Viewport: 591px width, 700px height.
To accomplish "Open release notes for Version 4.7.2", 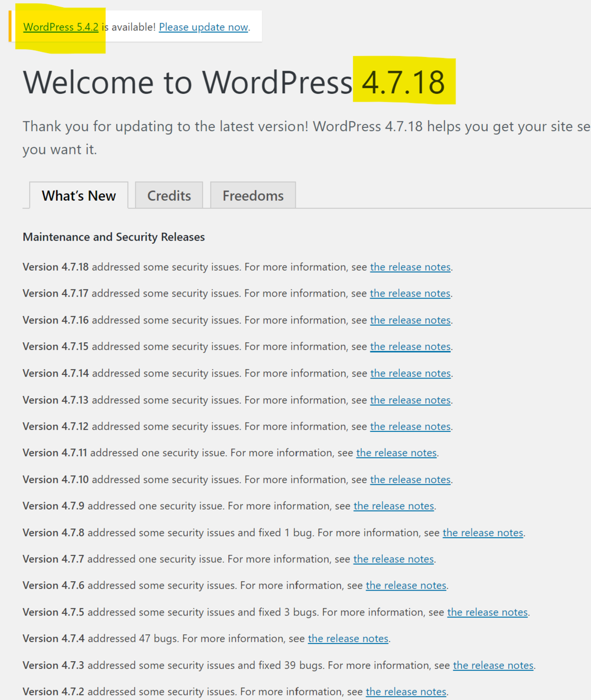I will coord(406,692).
